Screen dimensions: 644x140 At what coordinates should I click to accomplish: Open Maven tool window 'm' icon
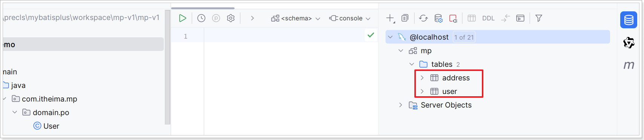coord(629,65)
